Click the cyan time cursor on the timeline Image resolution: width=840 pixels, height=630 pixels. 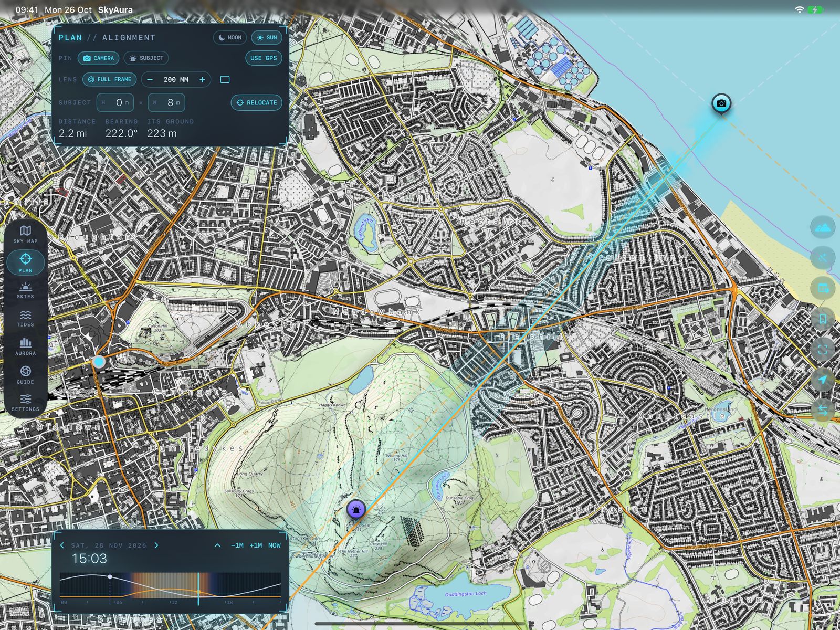(198, 589)
